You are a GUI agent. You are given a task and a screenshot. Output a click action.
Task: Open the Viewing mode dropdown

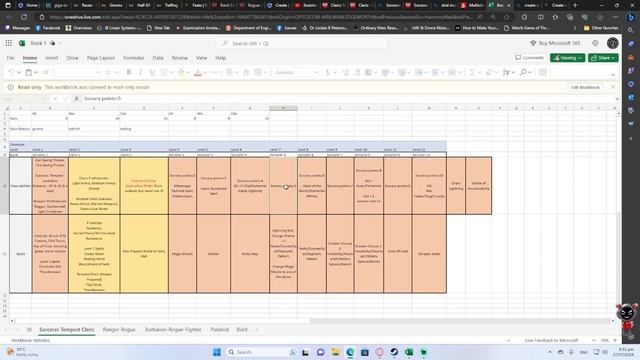tap(567, 58)
